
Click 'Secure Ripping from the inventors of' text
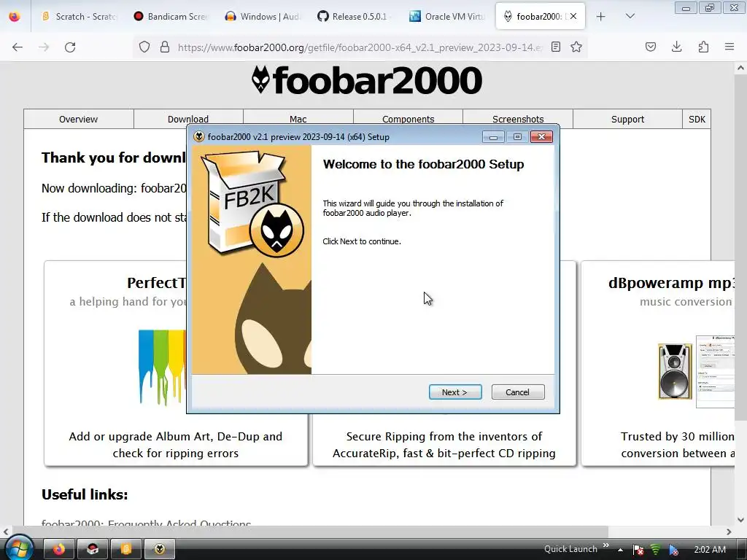(444, 436)
